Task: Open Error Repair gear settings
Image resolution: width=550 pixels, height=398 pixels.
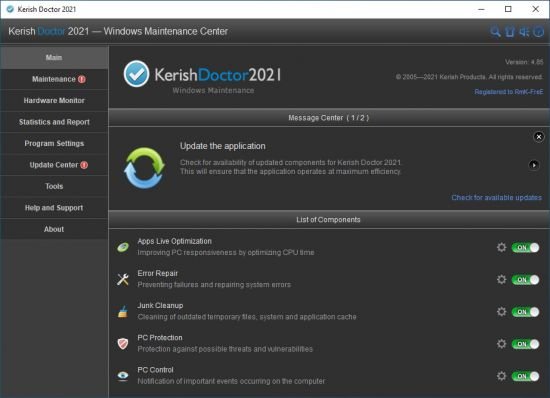Action: [502, 279]
